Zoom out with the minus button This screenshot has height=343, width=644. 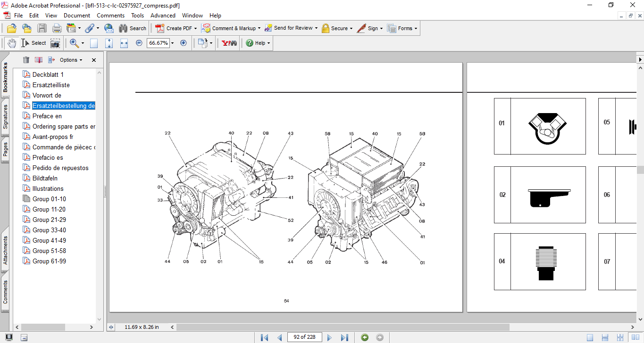pyautogui.click(x=139, y=43)
